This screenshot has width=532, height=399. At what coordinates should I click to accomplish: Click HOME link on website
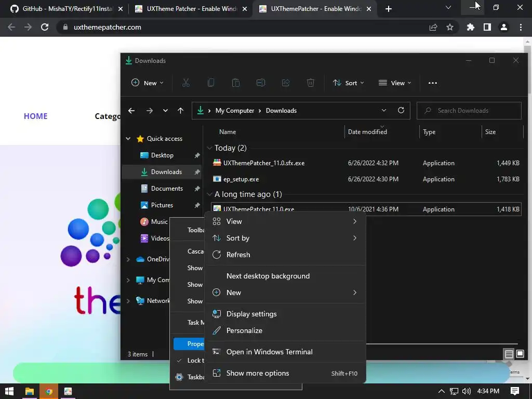pos(36,116)
